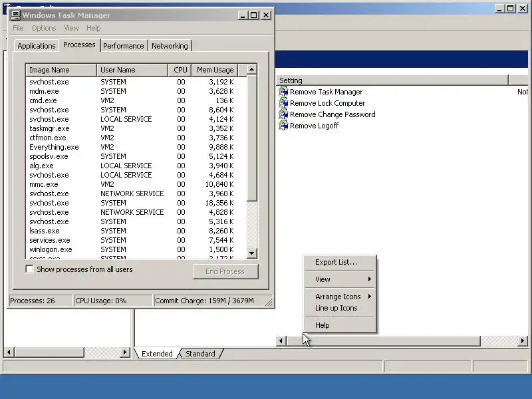Click the Task Manager title bar icon
The image size is (532, 399).
click(15, 15)
